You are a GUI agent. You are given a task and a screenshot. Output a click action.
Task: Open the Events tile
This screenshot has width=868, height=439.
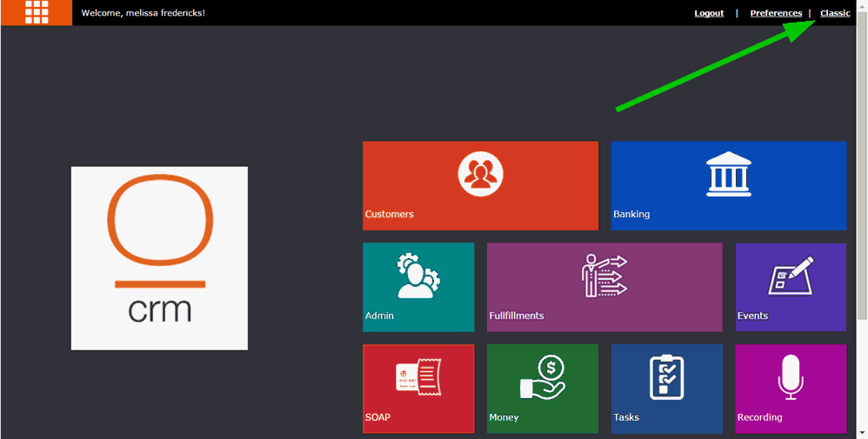pyautogui.click(x=791, y=287)
